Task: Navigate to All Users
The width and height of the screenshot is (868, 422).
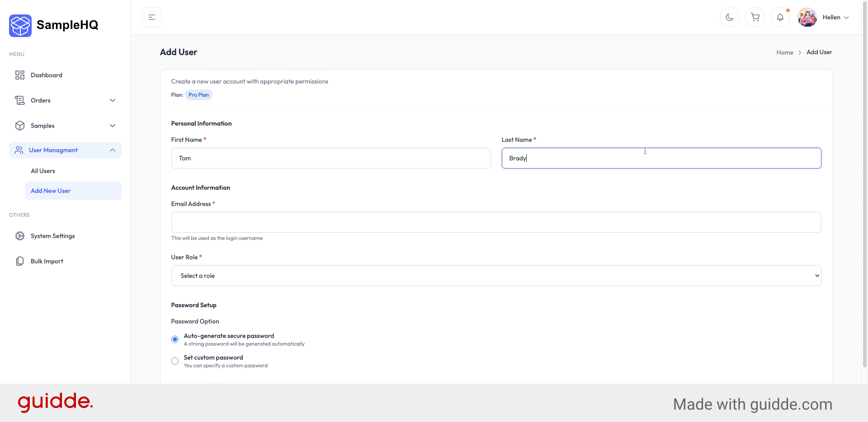Action: click(43, 171)
